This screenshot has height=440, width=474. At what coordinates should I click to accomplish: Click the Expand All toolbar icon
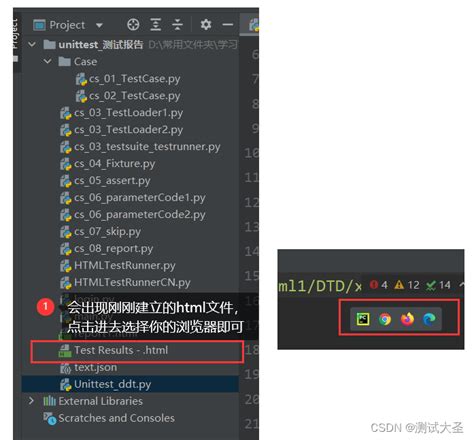[156, 25]
